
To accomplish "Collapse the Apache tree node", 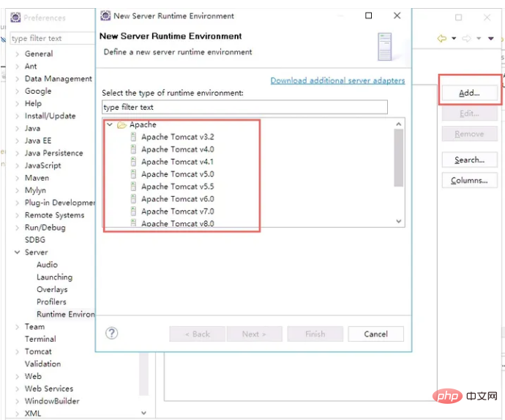I will 110,125.
